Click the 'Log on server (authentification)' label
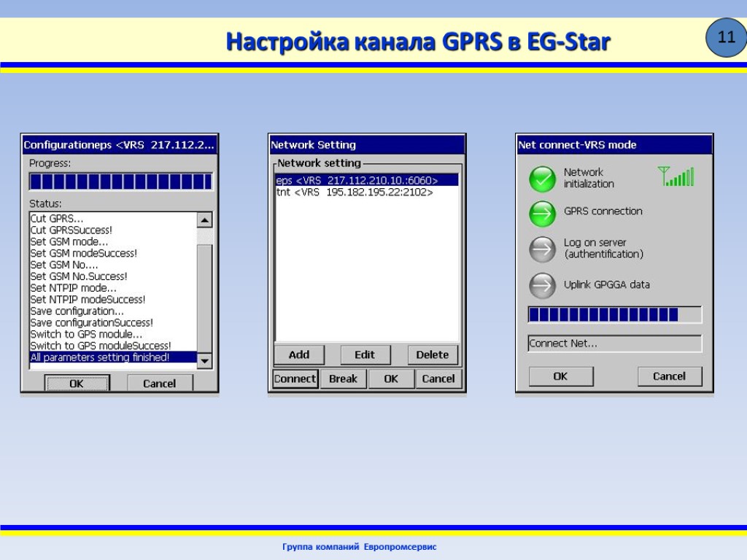Viewport: 747px width, 560px height. coord(603,248)
